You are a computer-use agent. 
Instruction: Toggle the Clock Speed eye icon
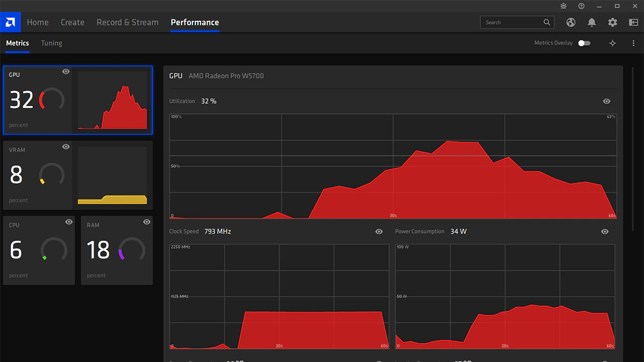click(379, 232)
